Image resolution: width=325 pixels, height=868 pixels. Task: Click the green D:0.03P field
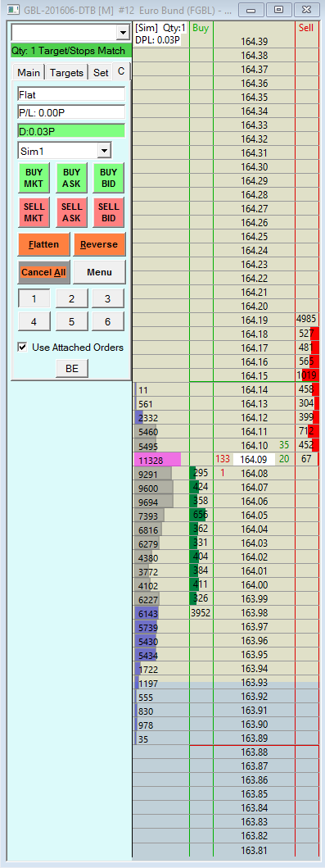71,130
